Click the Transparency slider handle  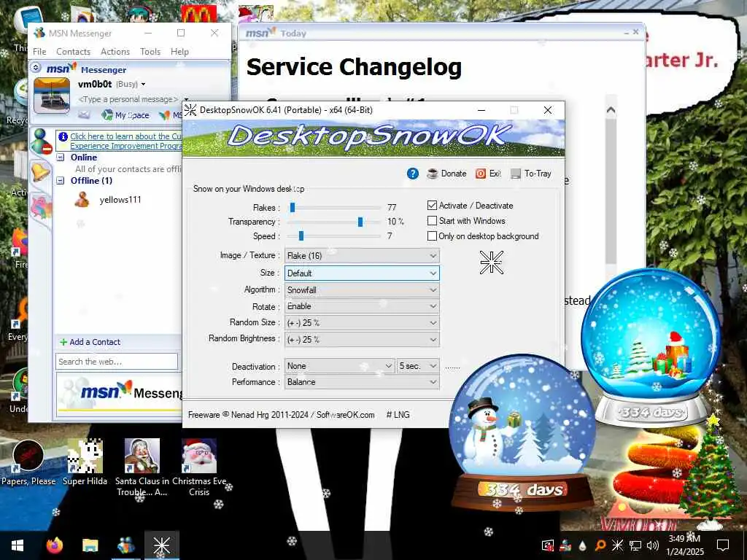pos(360,222)
